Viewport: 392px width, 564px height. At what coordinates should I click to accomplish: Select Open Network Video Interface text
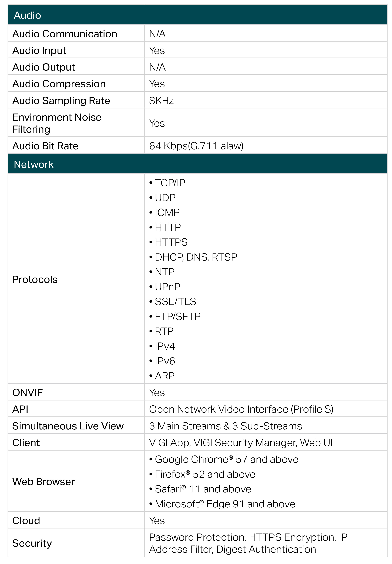pos(219,409)
